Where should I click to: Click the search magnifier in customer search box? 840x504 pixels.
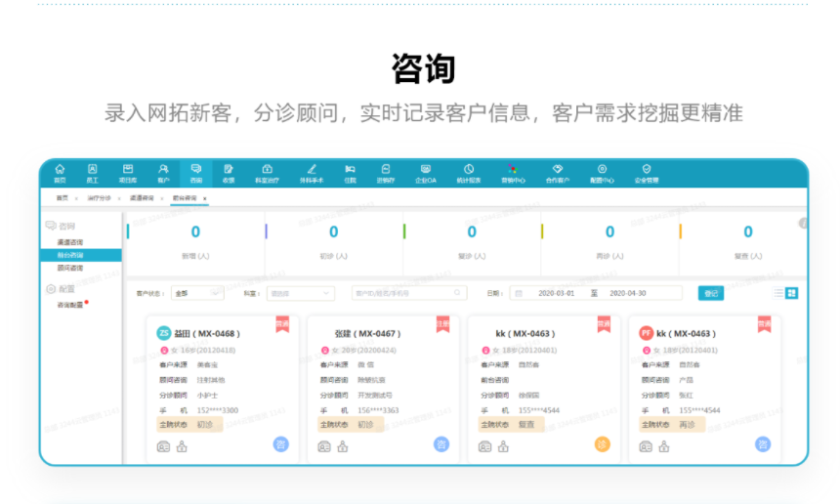coord(457,293)
